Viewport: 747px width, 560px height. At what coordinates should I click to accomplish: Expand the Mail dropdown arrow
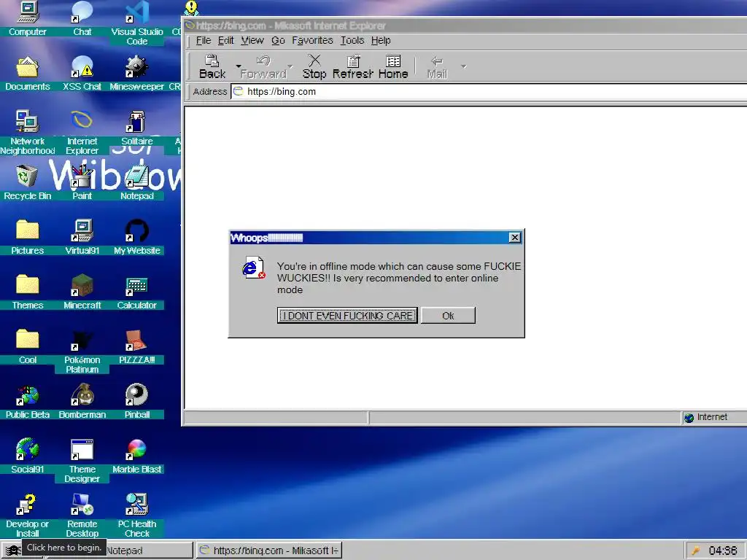[x=463, y=66]
